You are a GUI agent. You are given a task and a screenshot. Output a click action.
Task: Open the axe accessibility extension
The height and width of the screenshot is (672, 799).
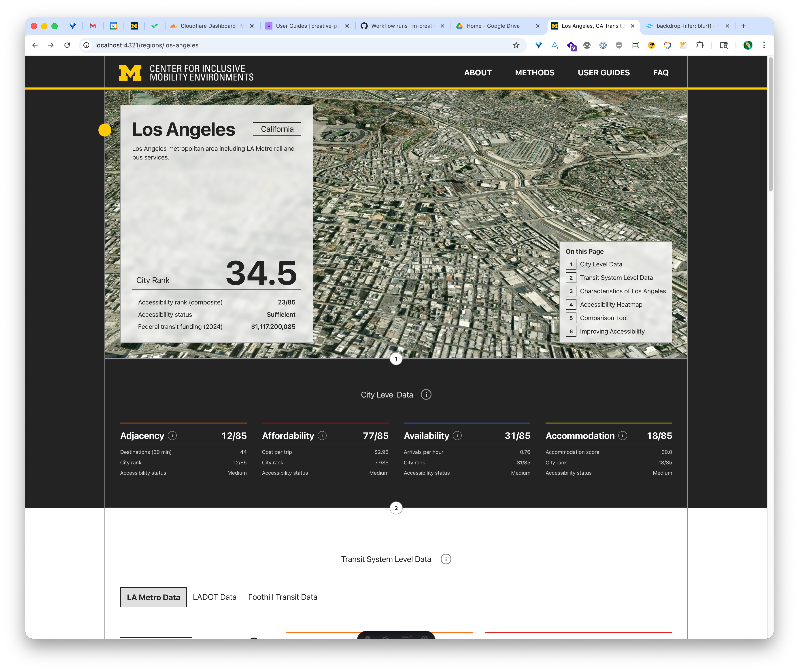point(555,45)
